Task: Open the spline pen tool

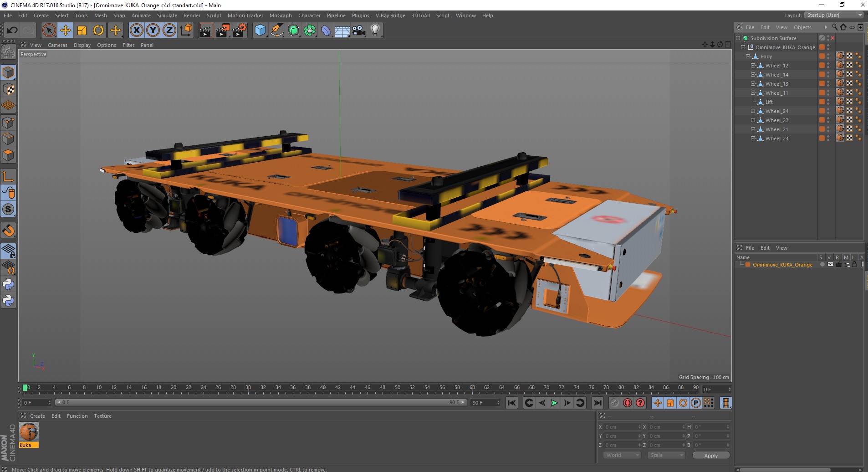Action: [277, 31]
